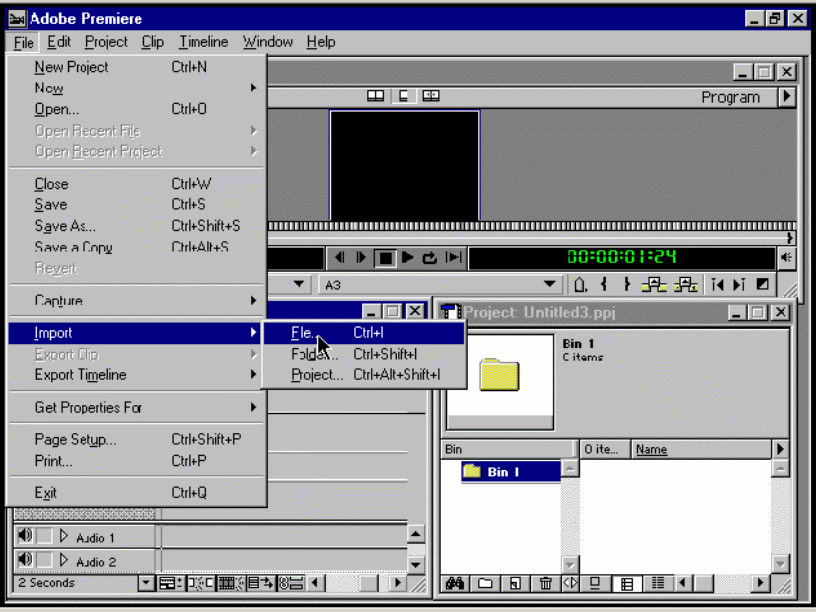This screenshot has height=612, width=816.
Task: Step back one frame in Program monitor
Action: 339,258
